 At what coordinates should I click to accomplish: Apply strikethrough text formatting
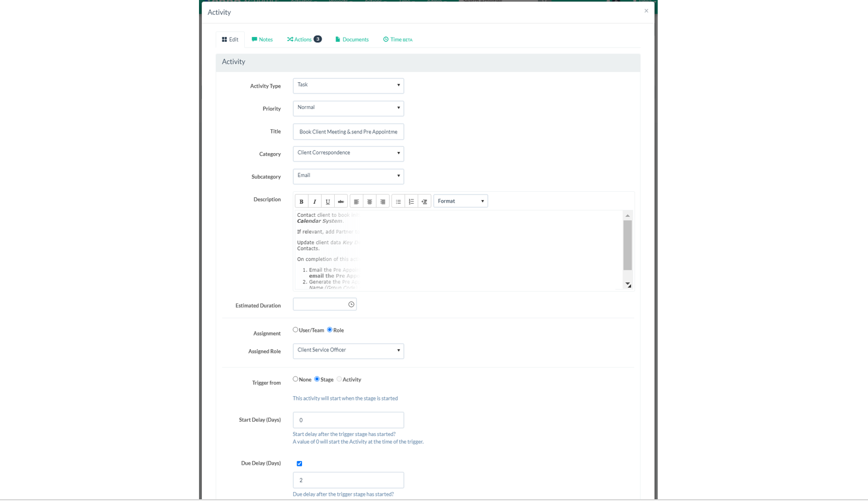coord(341,202)
